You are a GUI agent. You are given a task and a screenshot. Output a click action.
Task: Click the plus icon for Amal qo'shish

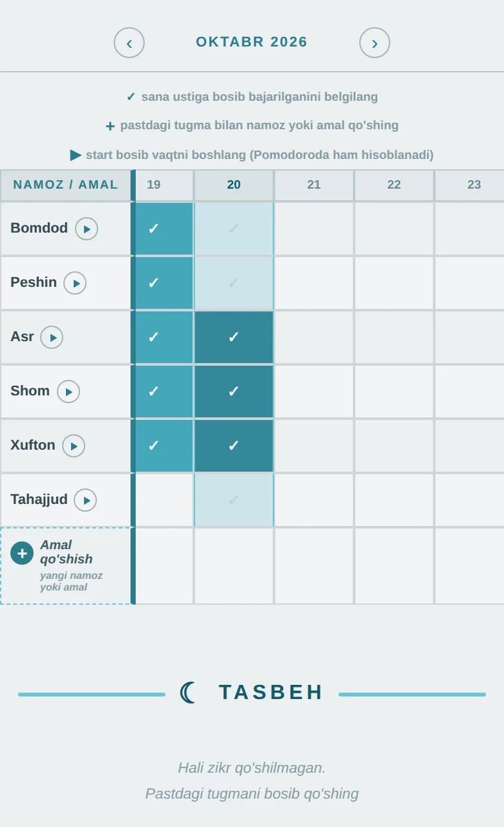click(22, 553)
